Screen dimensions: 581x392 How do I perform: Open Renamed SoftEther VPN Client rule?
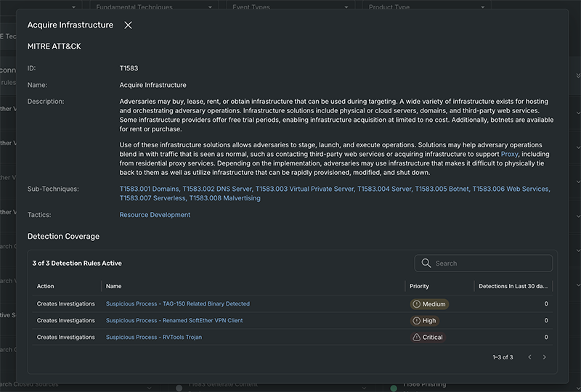(x=174, y=320)
